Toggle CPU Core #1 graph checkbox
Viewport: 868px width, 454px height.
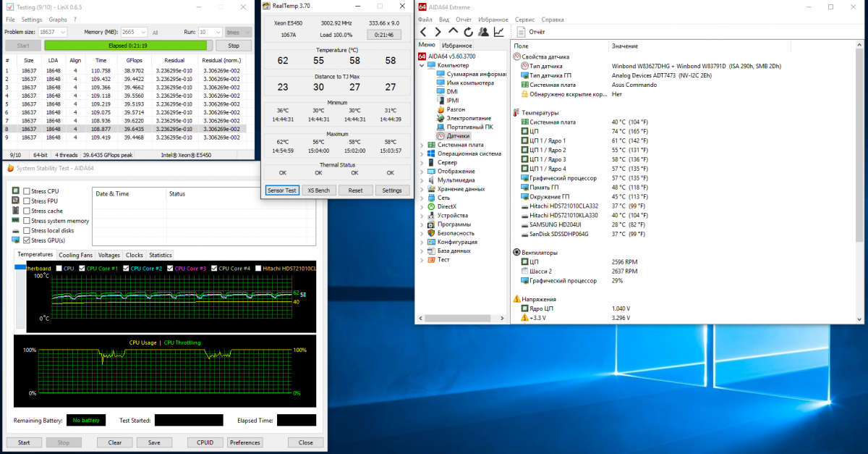(82, 269)
